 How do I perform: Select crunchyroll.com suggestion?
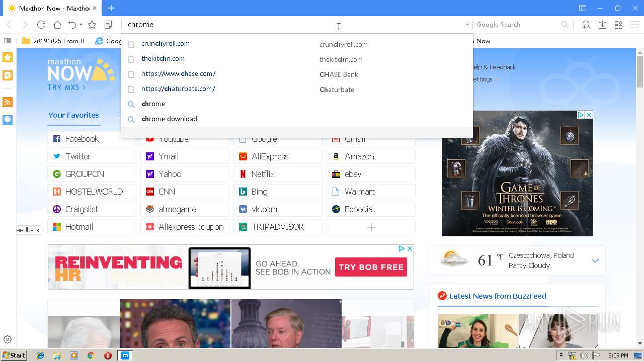[x=297, y=44]
